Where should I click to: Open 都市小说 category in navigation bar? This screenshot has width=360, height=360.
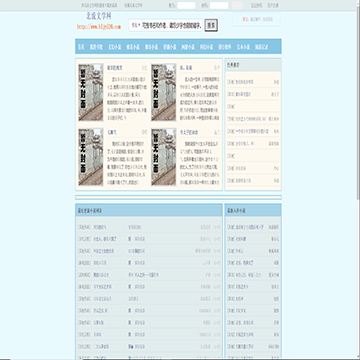point(152,47)
